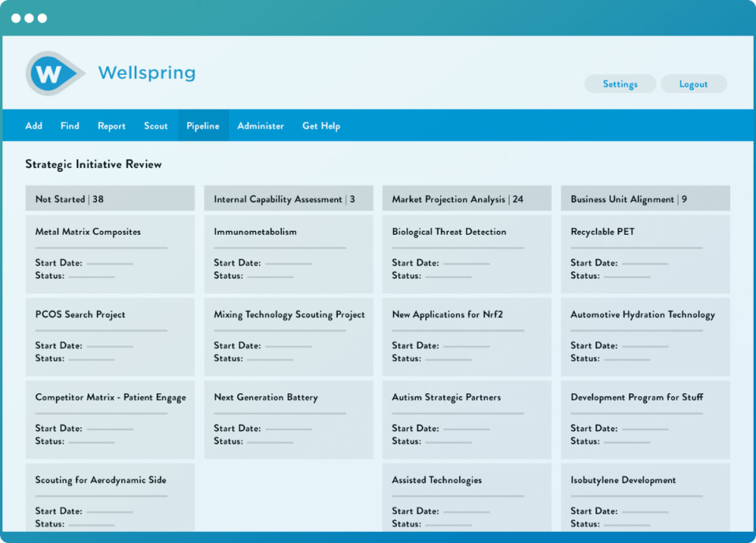Open the Find section
The width and height of the screenshot is (756, 543).
coord(69,125)
